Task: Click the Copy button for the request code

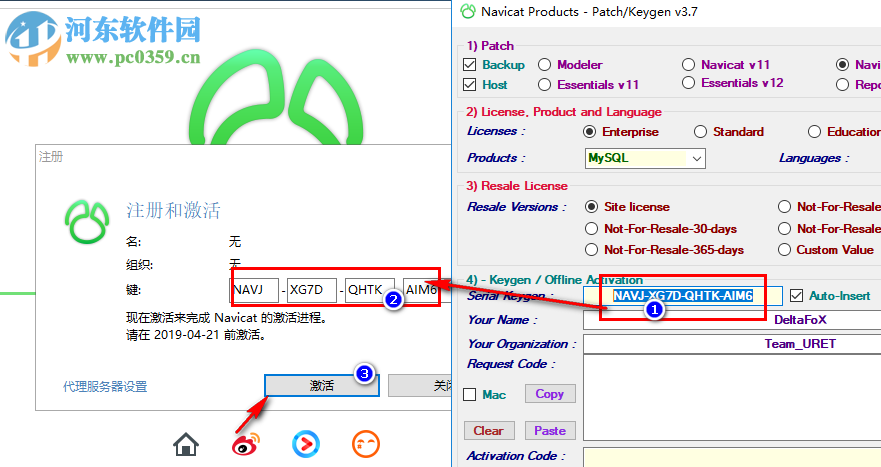Action: point(550,394)
